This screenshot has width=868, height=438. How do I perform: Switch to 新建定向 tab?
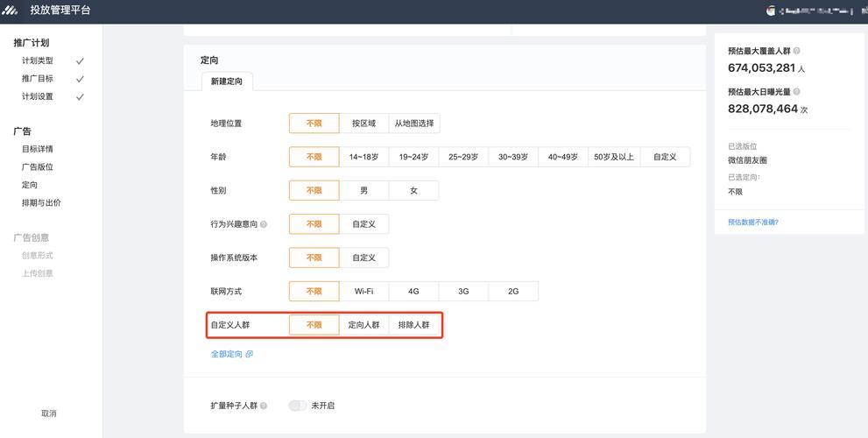click(x=226, y=81)
